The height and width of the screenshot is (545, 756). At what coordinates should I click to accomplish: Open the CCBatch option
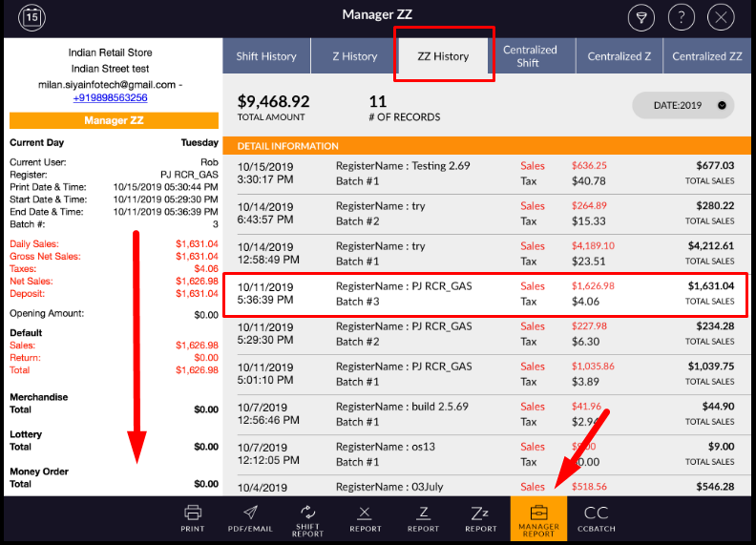tap(597, 518)
